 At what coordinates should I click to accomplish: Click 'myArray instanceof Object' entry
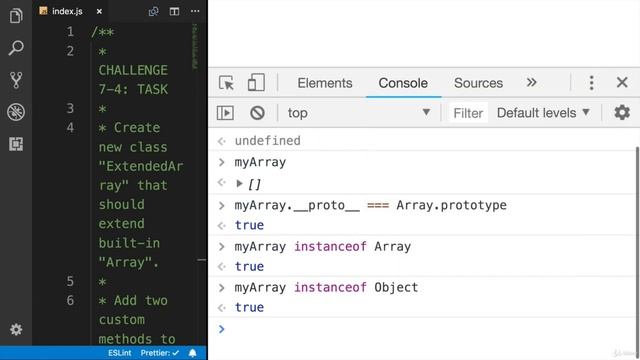(x=326, y=287)
